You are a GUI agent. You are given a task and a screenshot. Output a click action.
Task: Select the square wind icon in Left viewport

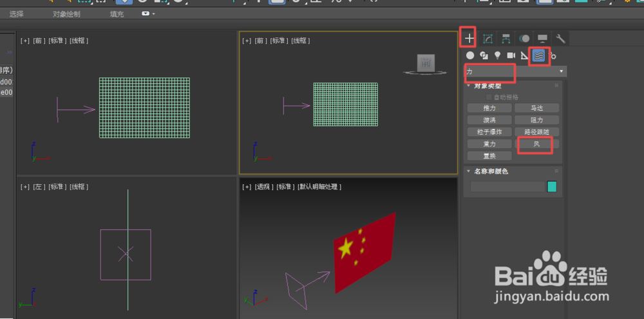(x=126, y=255)
